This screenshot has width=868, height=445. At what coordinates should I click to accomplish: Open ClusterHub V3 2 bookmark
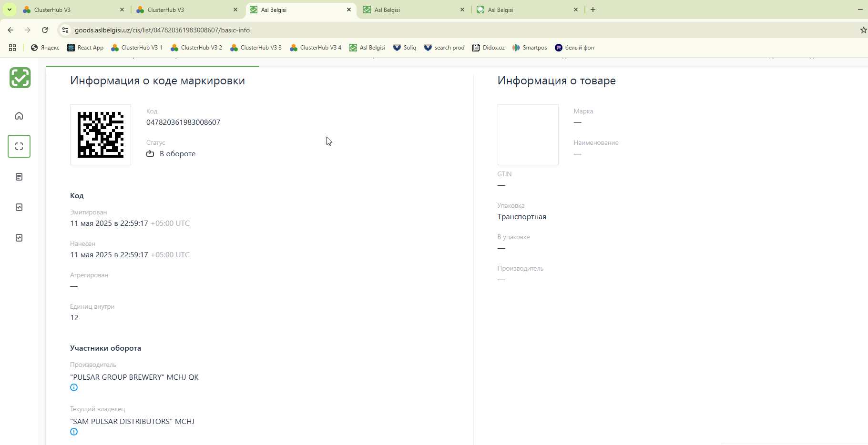point(196,48)
